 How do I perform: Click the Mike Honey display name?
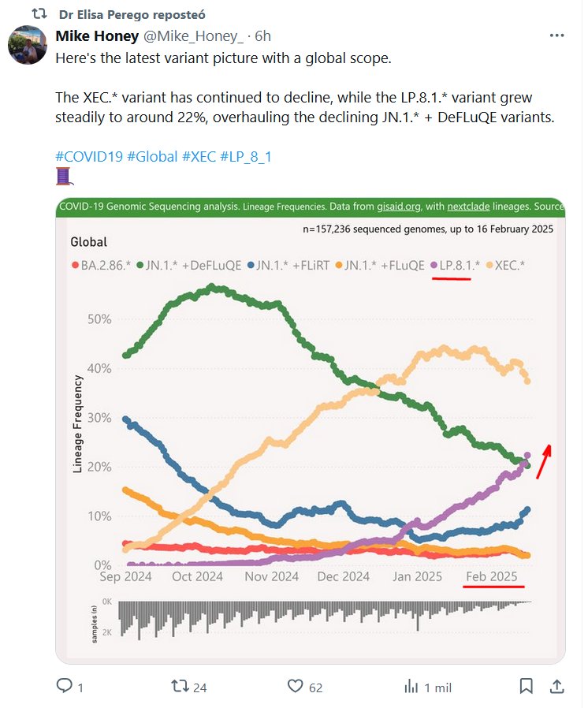(96, 36)
